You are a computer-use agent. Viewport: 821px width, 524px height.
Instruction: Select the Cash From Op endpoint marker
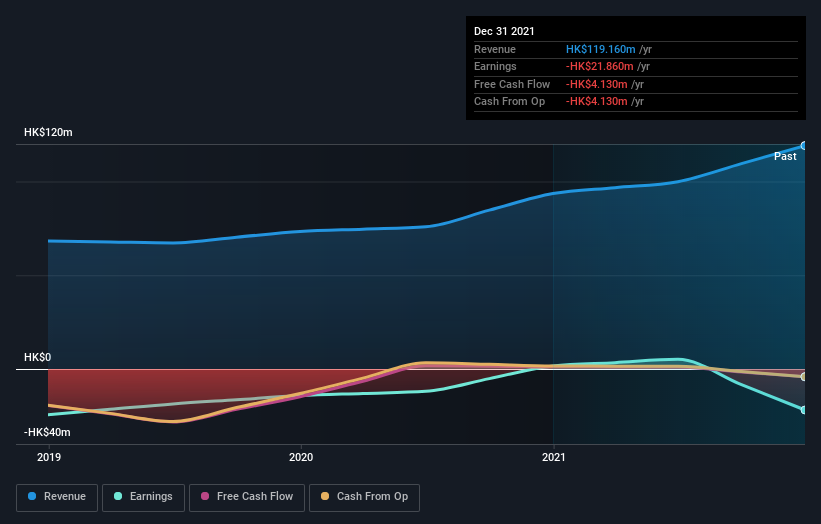click(x=803, y=377)
